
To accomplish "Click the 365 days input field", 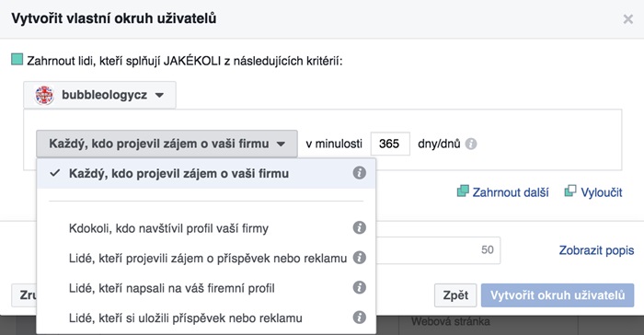I will point(390,144).
